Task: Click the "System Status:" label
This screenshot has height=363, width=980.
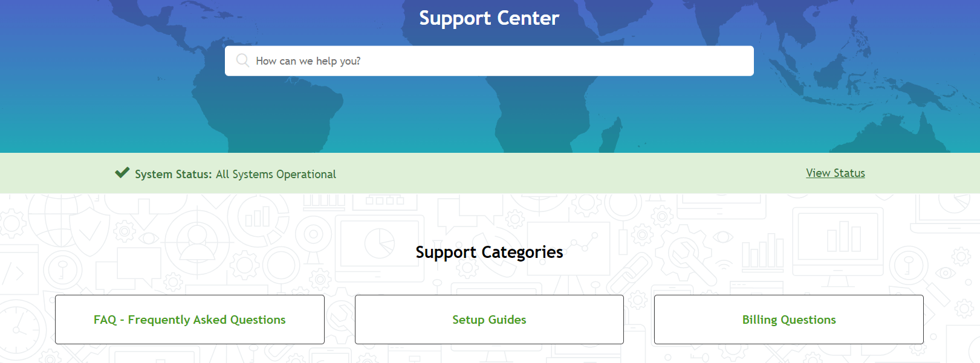Action: point(174,174)
